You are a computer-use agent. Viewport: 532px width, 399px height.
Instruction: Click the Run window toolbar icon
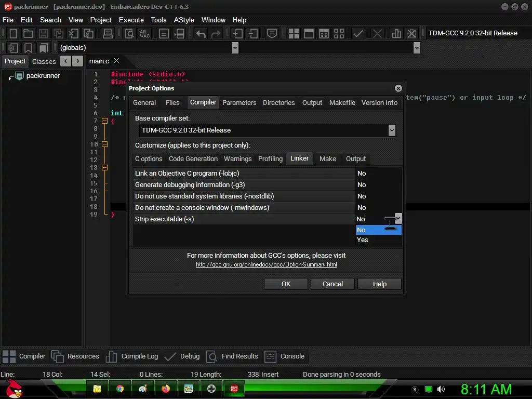[x=309, y=33]
